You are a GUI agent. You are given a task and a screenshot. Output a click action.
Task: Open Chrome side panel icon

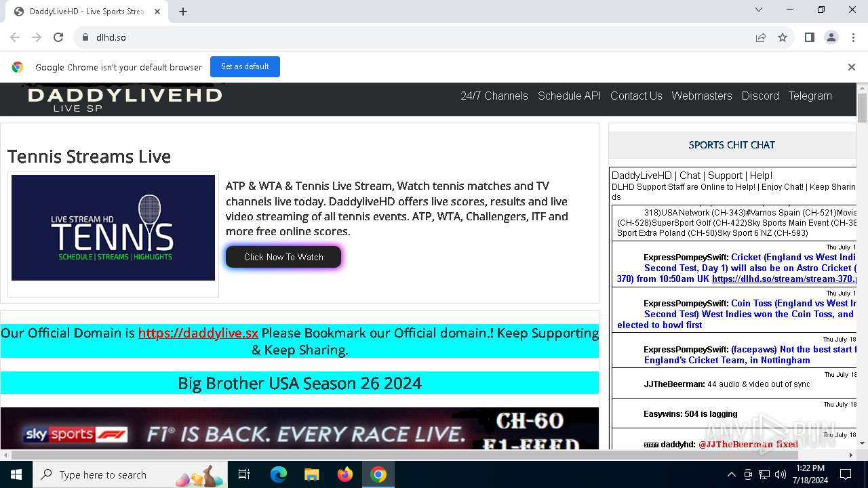click(x=810, y=38)
